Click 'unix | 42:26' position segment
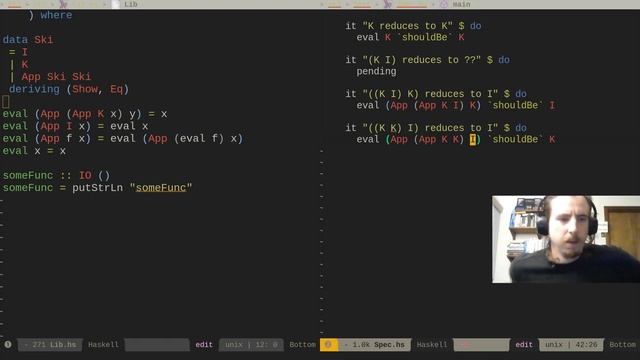This screenshot has height=360, width=640. (x=571, y=344)
